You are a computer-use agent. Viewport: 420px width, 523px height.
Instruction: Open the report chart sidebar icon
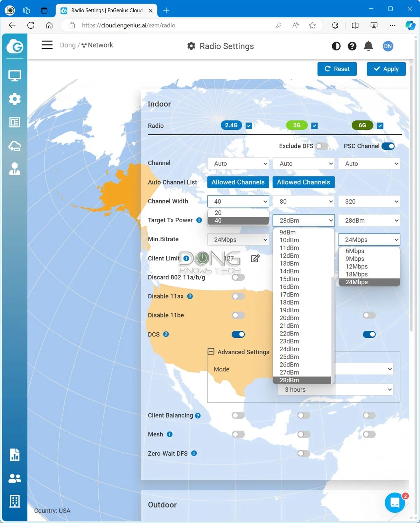pyautogui.click(x=15, y=455)
